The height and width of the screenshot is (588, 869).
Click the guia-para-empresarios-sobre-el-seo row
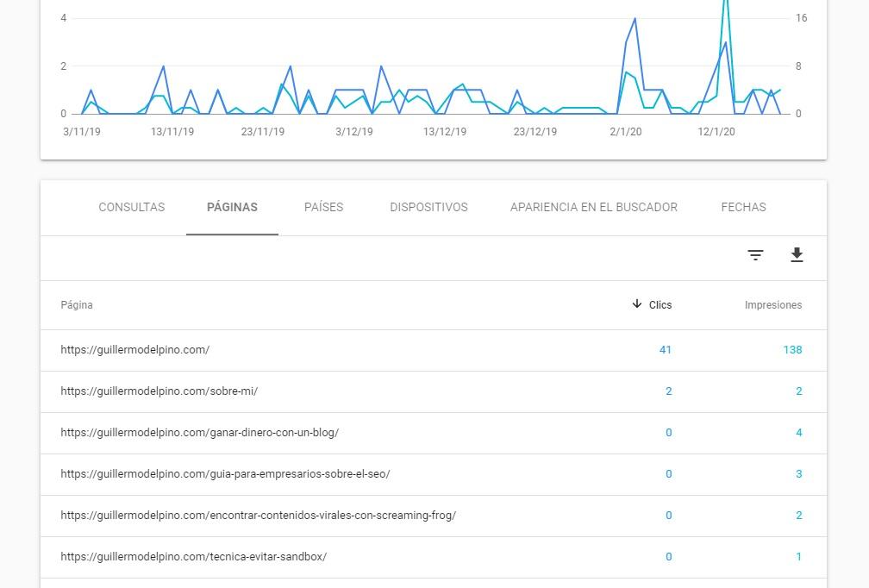click(225, 474)
